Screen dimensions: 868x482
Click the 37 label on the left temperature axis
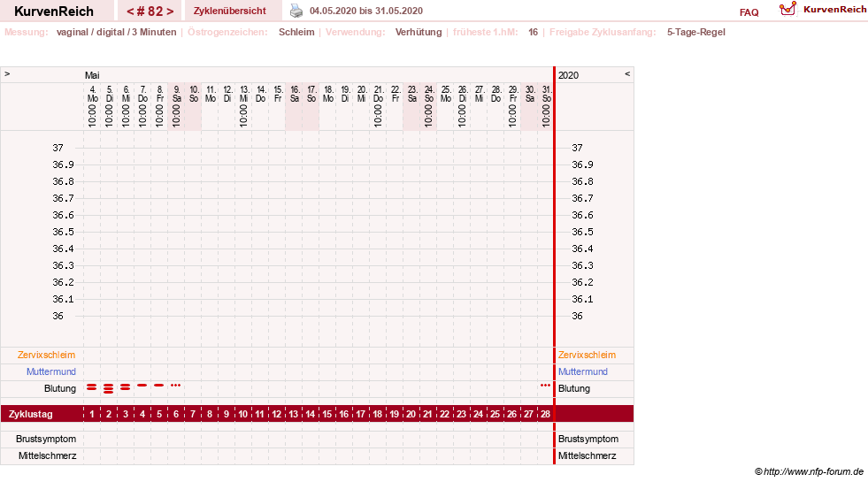[x=58, y=148]
